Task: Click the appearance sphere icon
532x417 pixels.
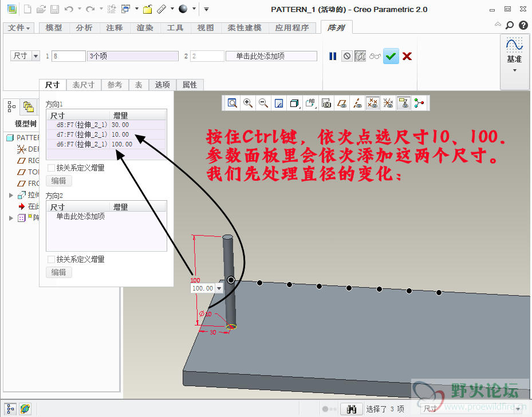Action: click(x=183, y=9)
